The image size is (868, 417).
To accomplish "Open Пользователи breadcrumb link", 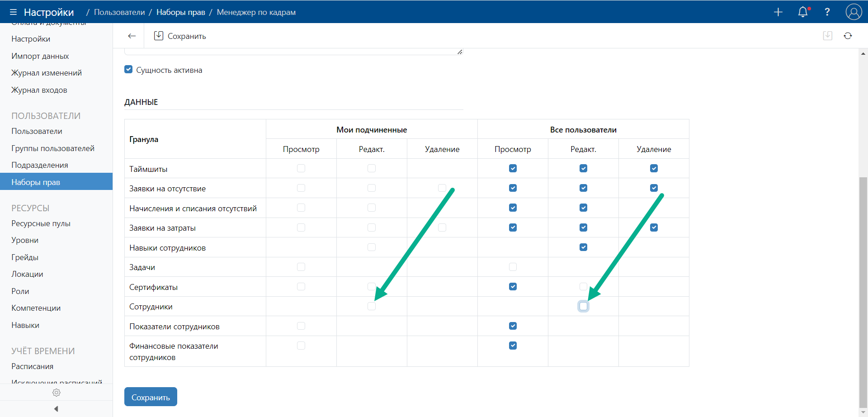I will pos(119,12).
